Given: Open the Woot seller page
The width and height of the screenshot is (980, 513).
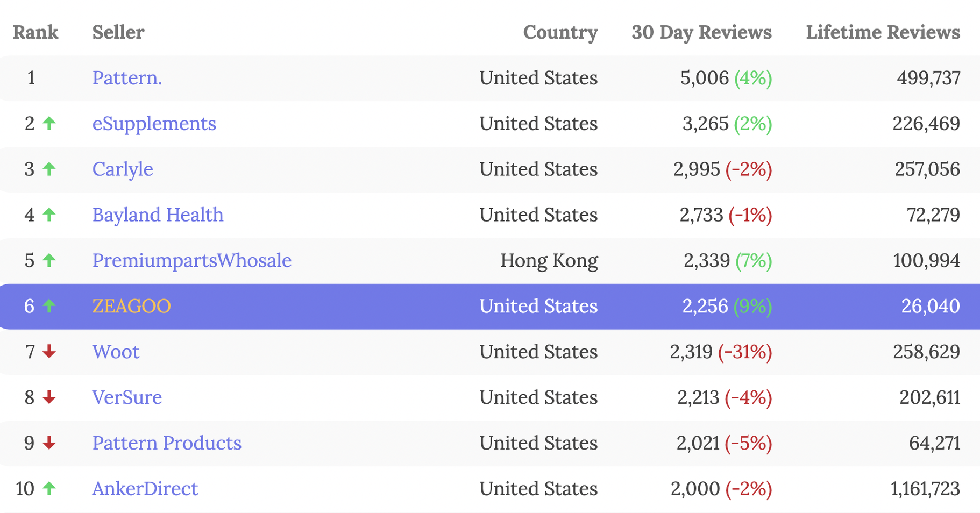Looking at the screenshot, I should tap(116, 352).
